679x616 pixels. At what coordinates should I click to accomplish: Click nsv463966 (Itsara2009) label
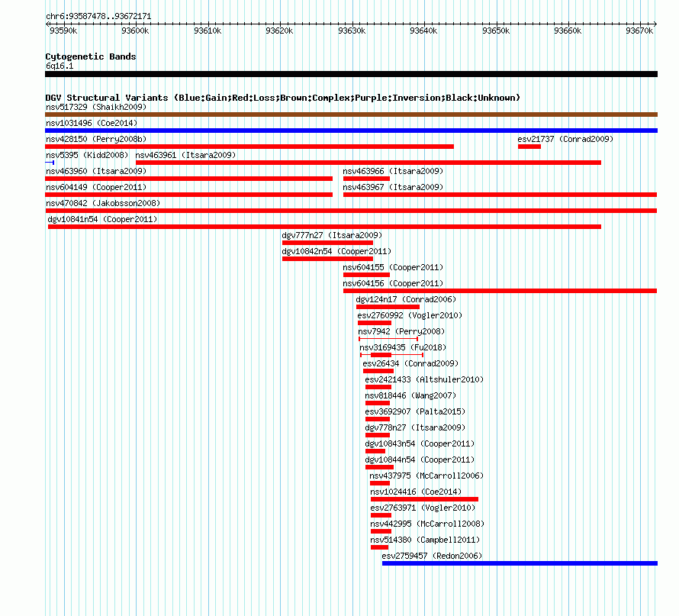coord(393,171)
